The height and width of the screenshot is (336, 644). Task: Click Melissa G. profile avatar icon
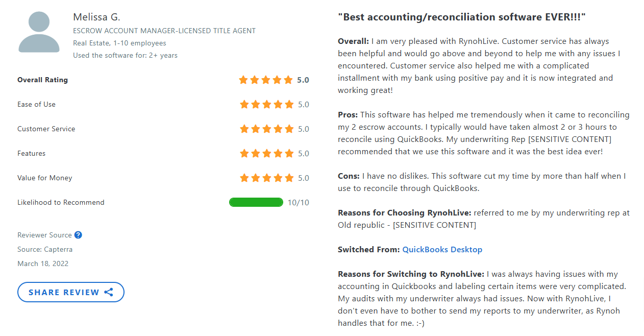[x=39, y=32]
